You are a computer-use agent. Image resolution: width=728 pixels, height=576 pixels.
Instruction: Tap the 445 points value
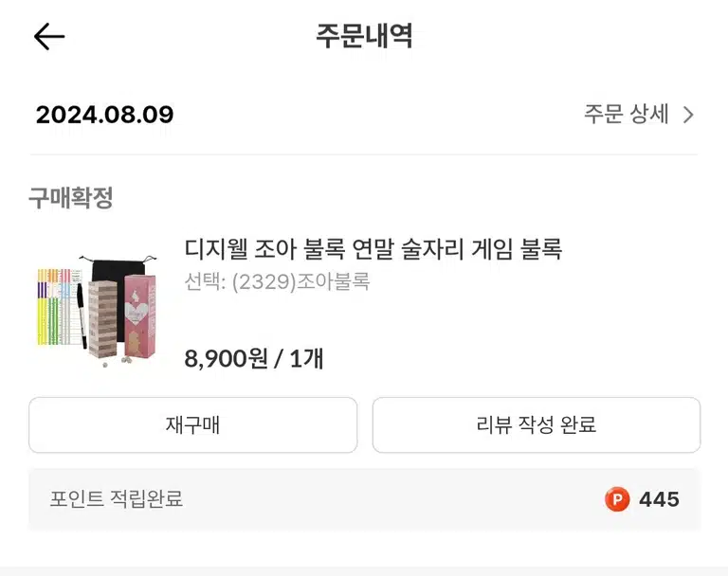point(659,499)
